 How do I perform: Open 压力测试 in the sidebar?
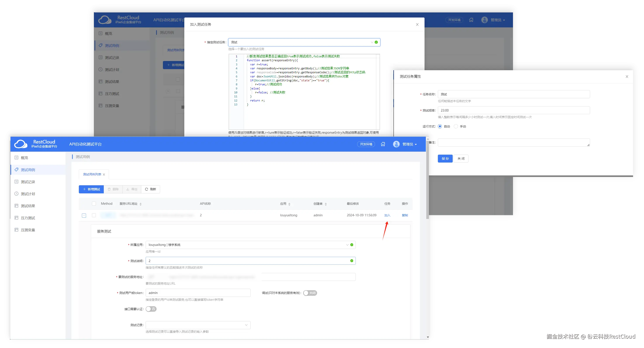pyautogui.click(x=28, y=218)
